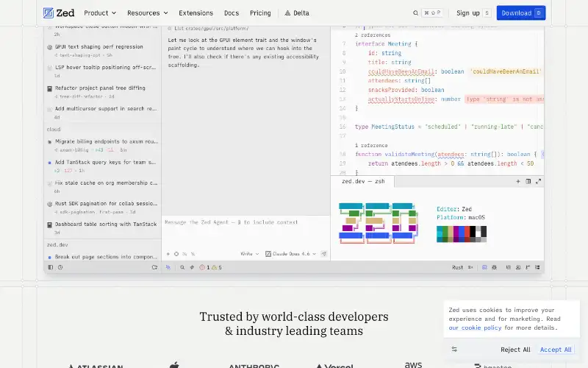This screenshot has width=588, height=368.
Task: Click the open folder icon in status bar
Action: click(154, 267)
